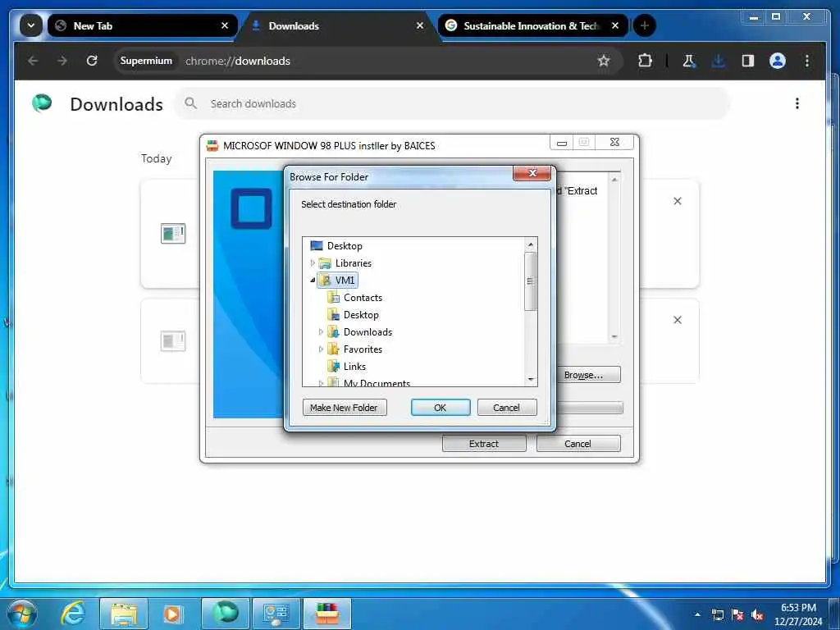Remove the second download entry
840x630 pixels.
coord(677,320)
